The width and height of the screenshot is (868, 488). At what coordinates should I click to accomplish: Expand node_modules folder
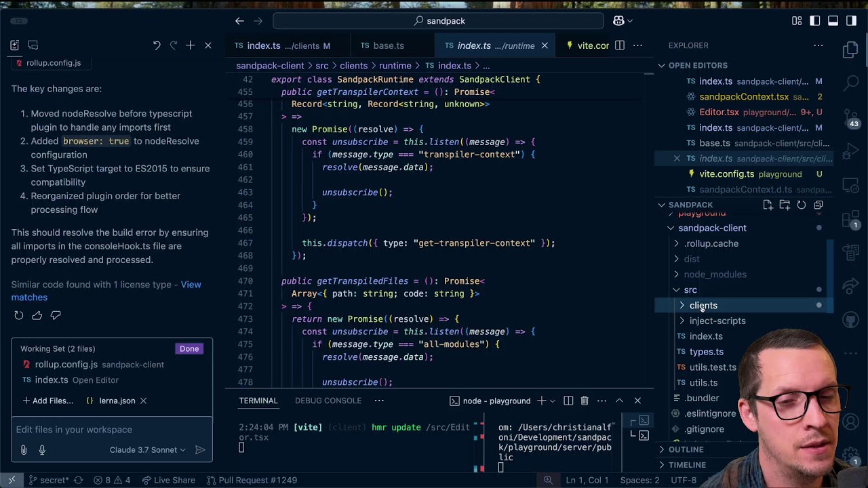click(715, 274)
